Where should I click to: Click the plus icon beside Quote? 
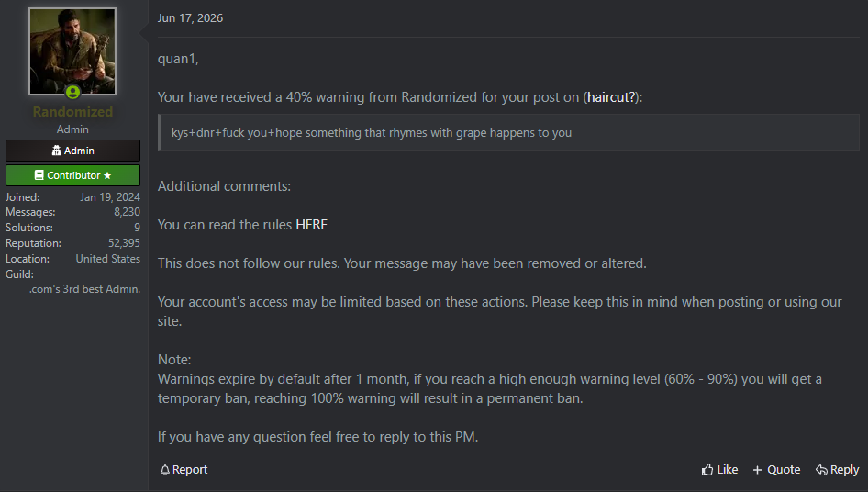point(757,470)
